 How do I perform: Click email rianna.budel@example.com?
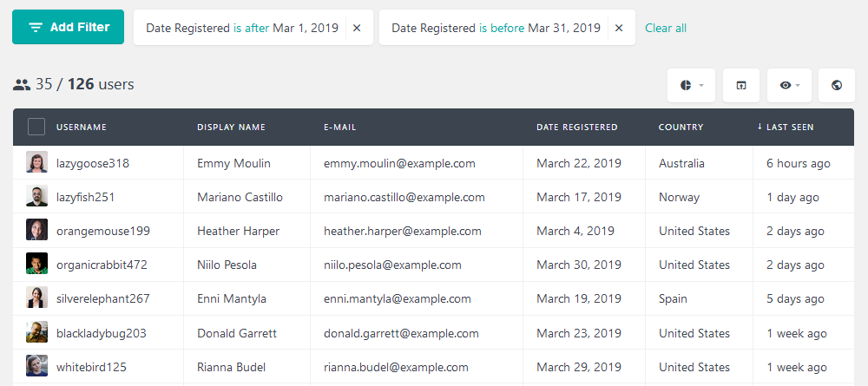pyautogui.click(x=396, y=367)
